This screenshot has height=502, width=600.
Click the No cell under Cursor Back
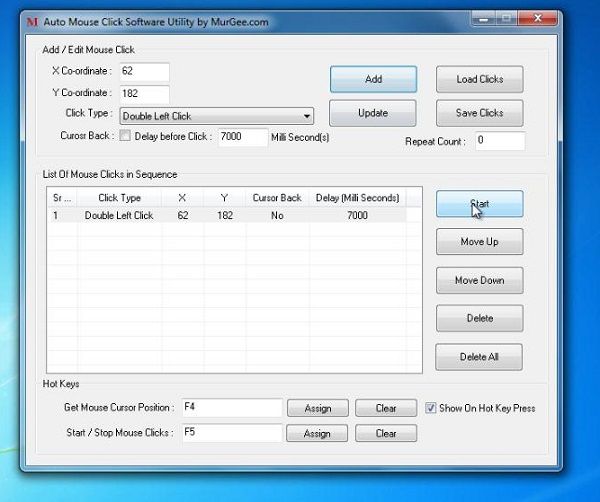277,215
